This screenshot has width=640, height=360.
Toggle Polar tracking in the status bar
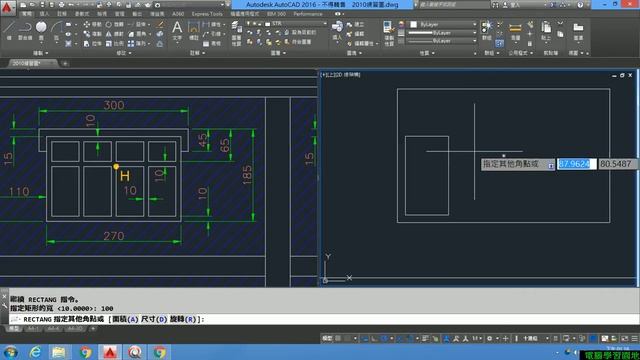click(384, 338)
